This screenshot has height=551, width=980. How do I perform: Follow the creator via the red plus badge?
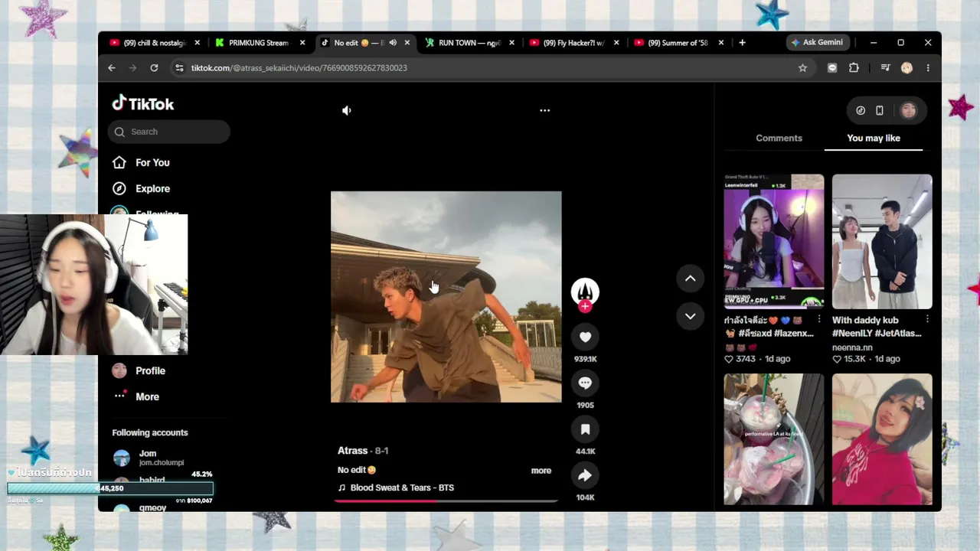coord(585,306)
